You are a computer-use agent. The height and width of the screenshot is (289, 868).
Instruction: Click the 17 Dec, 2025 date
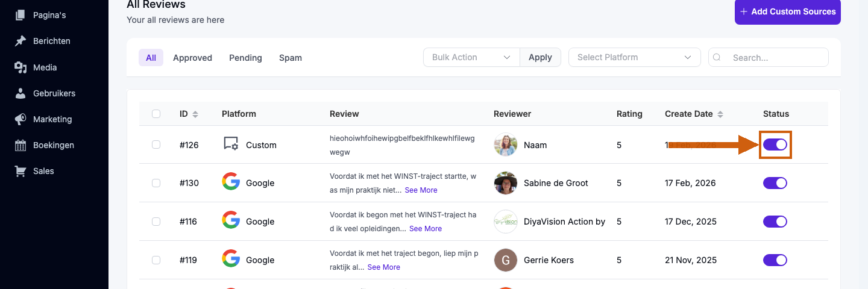pyautogui.click(x=691, y=222)
